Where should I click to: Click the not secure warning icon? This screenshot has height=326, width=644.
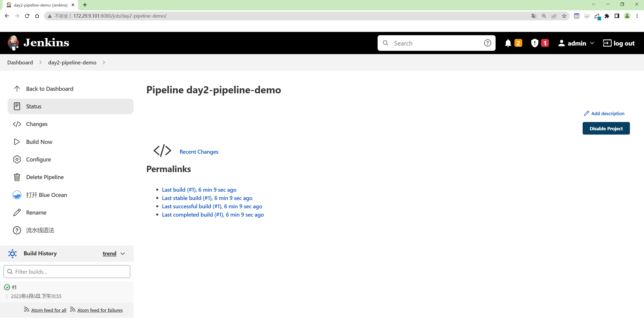(50, 16)
